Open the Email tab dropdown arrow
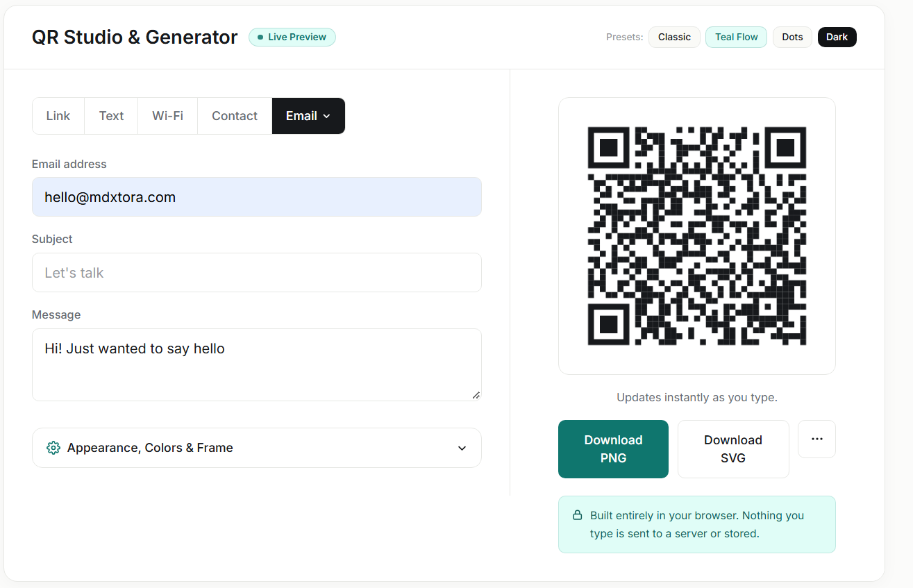Screen dimensions: 913x588 [x=326, y=116]
